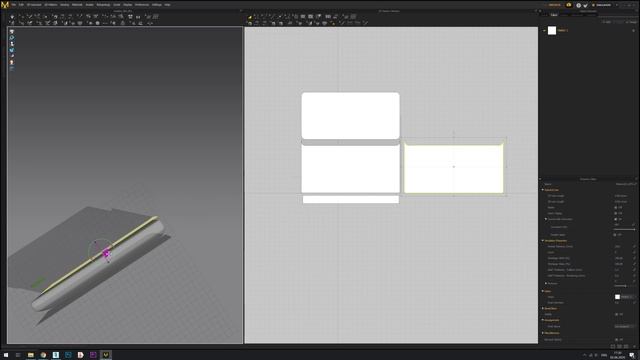Collapse the first section of Property Editor
This screenshot has height=360, width=640.
(x=543, y=190)
